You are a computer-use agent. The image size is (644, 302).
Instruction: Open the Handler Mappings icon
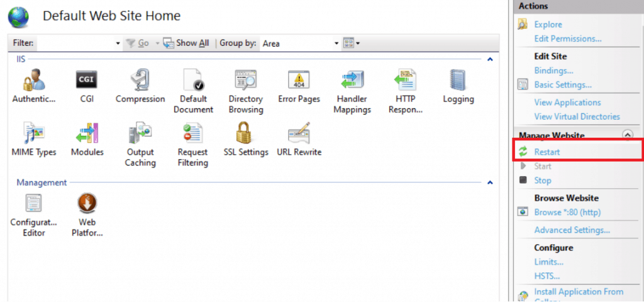pos(352,82)
